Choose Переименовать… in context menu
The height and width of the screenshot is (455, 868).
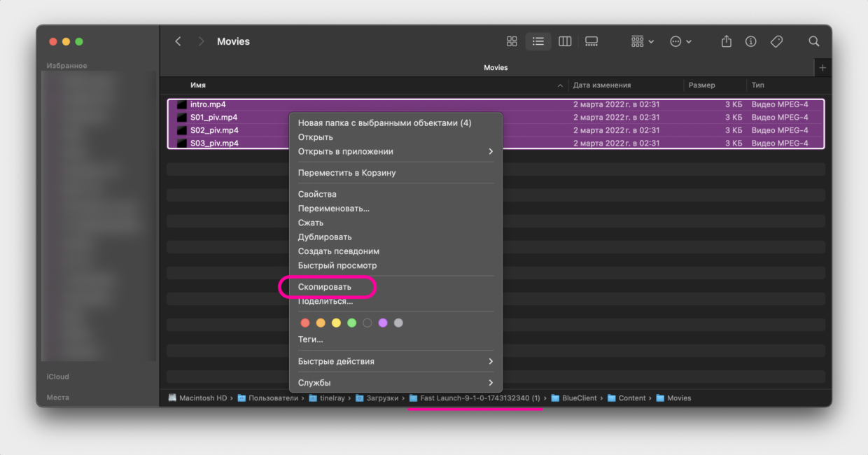coord(333,209)
